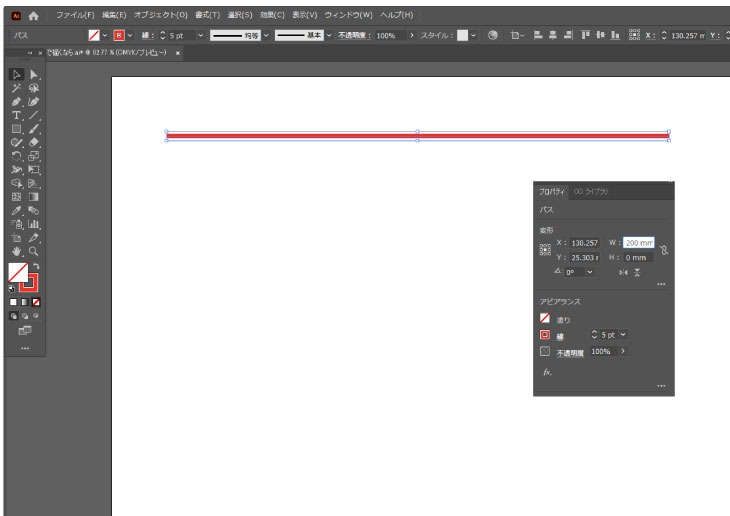Click the reference point grid in Transform section
This screenshot has height=516, width=730.
pyautogui.click(x=545, y=250)
